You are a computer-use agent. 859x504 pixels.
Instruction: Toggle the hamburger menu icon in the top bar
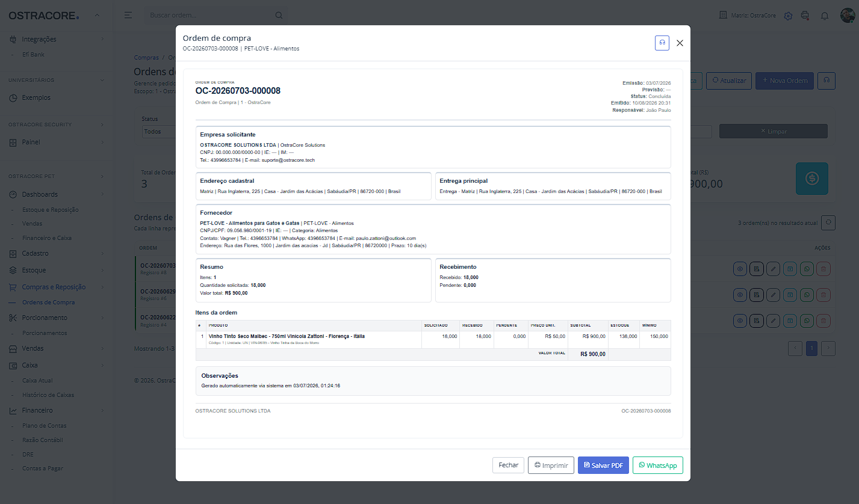click(128, 15)
